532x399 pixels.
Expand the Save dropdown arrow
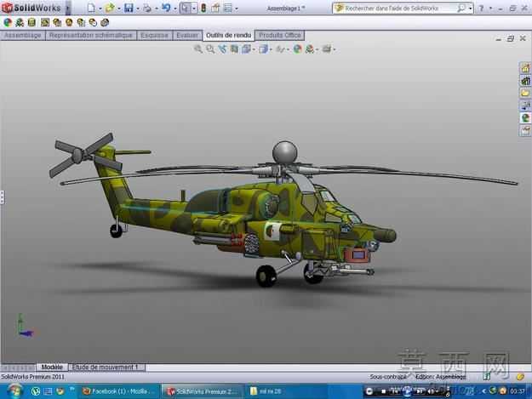point(138,9)
